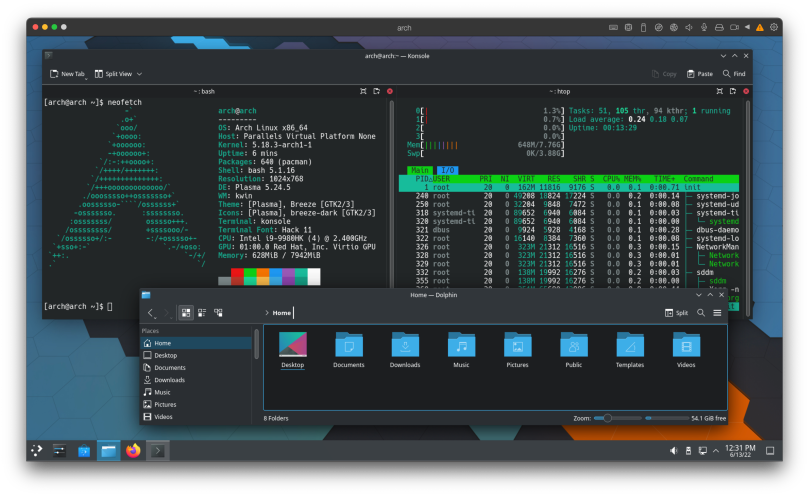Open the Split View dropdown arrow
The height and width of the screenshot is (496, 809).
[x=139, y=74]
